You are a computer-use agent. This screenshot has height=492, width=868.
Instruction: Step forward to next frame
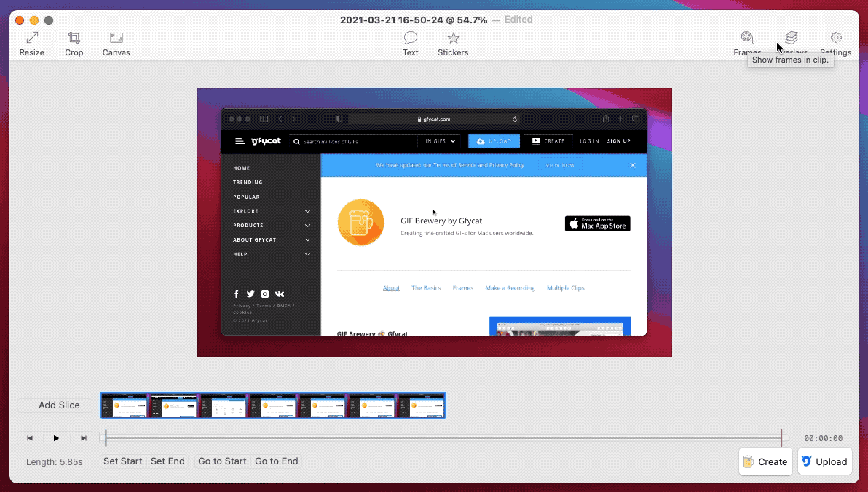coord(83,437)
